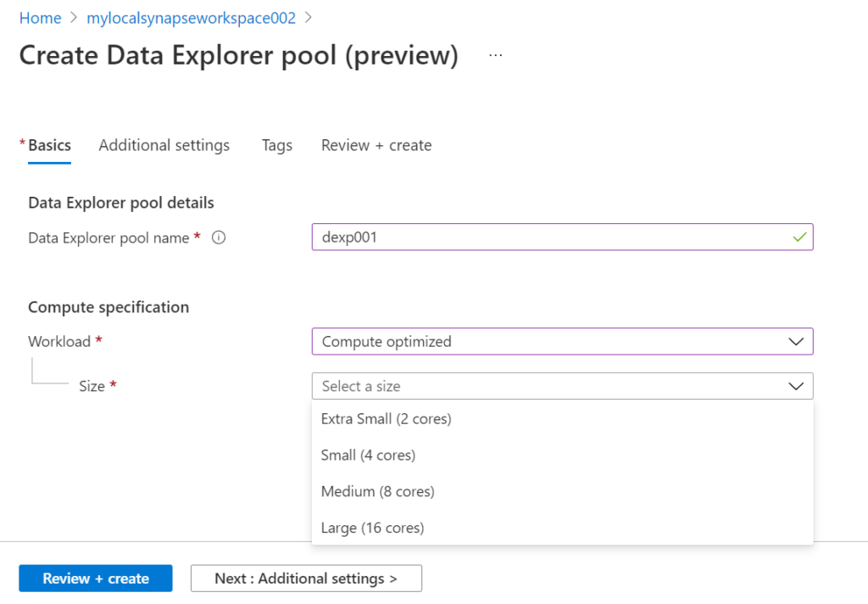Image resolution: width=868 pixels, height=604 pixels.
Task: Pick Medium (8 cores) pool size
Action: pyautogui.click(x=377, y=491)
